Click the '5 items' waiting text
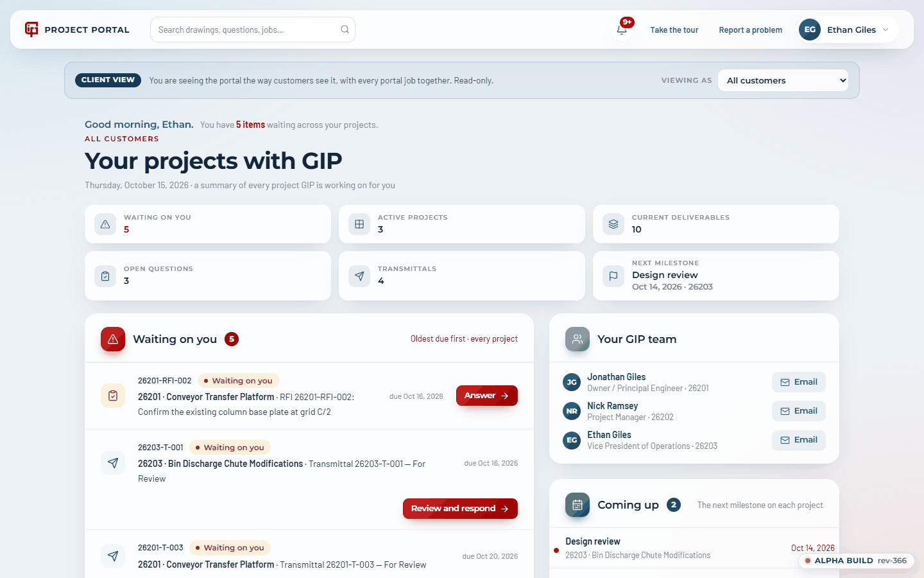The height and width of the screenshot is (578, 924). [x=250, y=125]
